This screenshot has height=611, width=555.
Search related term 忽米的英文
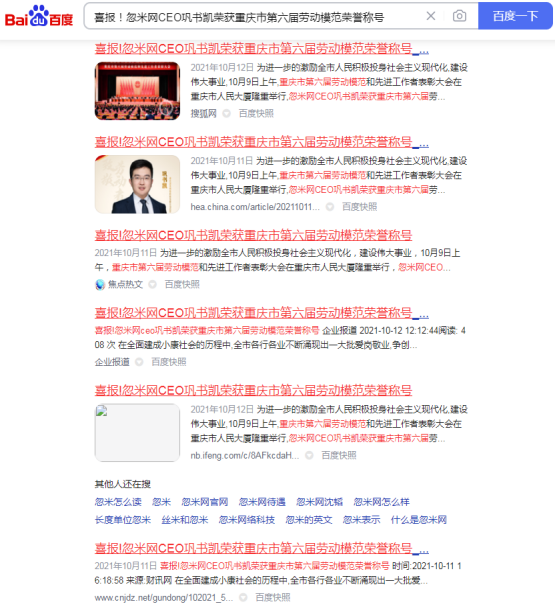[x=309, y=520]
